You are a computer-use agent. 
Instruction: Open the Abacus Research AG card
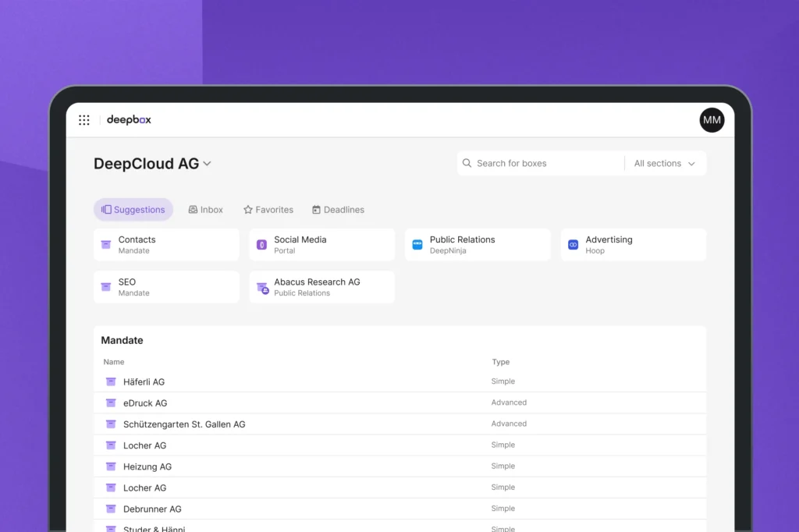point(322,287)
